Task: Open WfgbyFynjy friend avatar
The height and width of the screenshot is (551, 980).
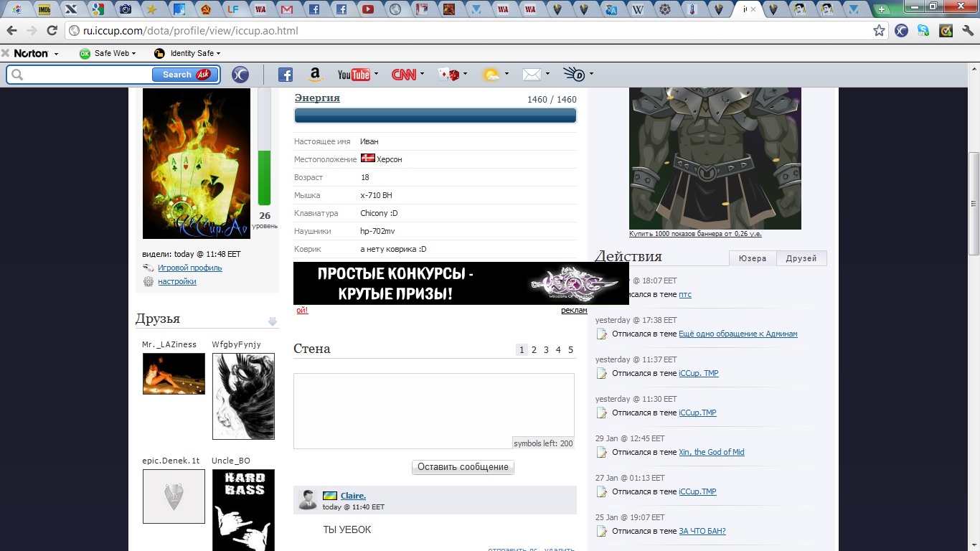Action: (x=243, y=396)
